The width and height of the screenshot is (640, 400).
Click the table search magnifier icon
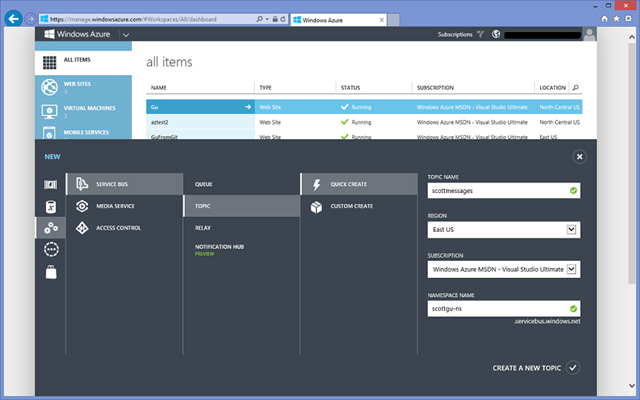pyautogui.click(x=576, y=87)
